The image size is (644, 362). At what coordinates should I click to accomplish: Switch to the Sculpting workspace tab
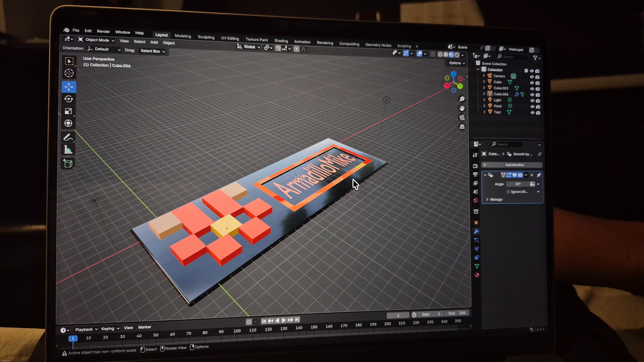pos(206,37)
